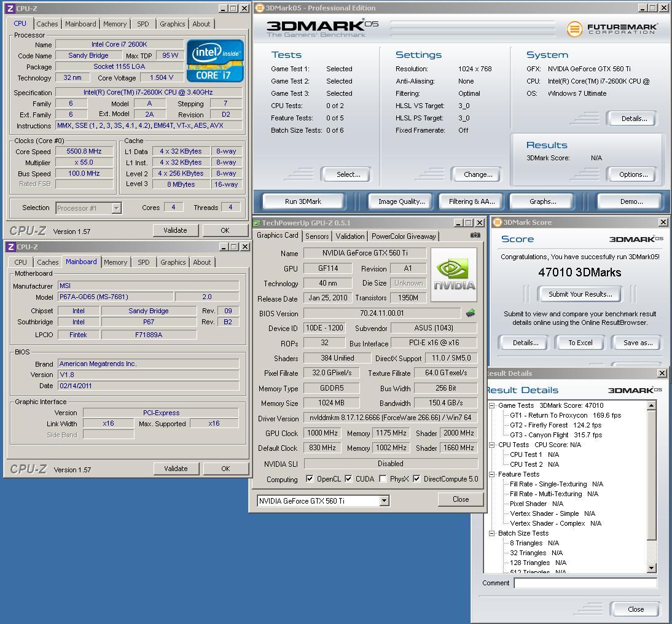Select Pixel Shader row in result tree
Image resolution: width=672 pixels, height=624 pixels.
pos(536,504)
